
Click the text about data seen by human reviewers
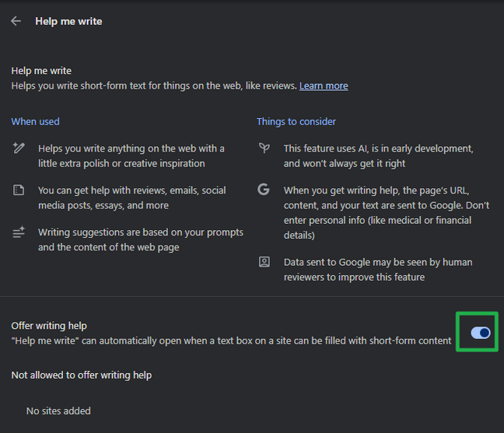(377, 269)
